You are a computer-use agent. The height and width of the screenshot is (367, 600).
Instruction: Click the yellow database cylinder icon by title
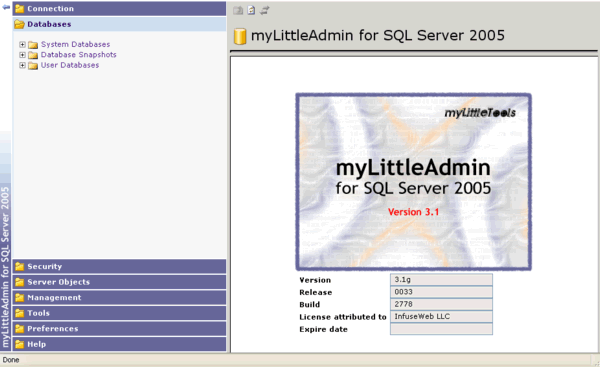pyautogui.click(x=240, y=36)
